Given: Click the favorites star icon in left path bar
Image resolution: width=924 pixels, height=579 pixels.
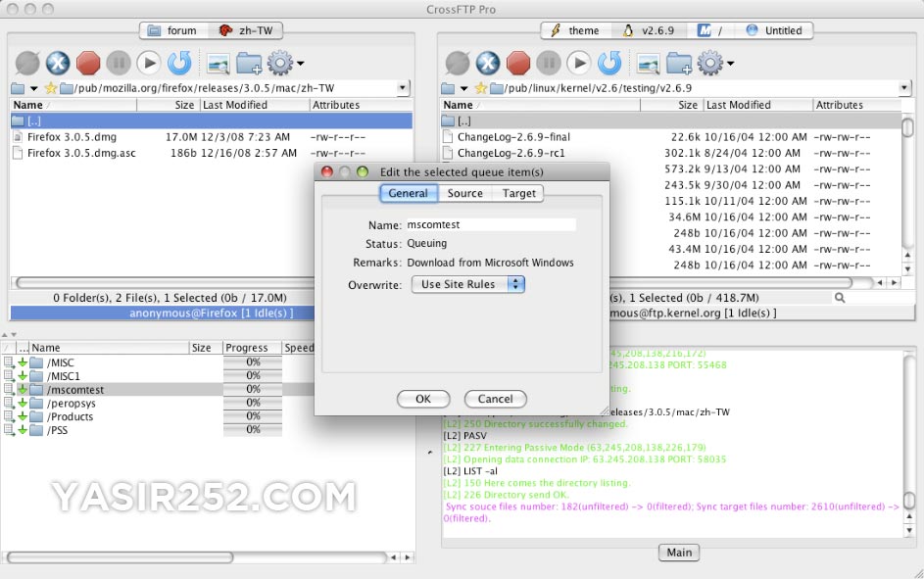Looking at the screenshot, I should point(51,88).
